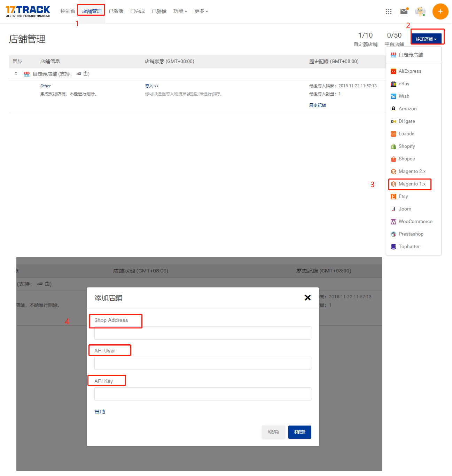Click the 導入 >> link
Screen dimensions: 452x476
tap(152, 86)
